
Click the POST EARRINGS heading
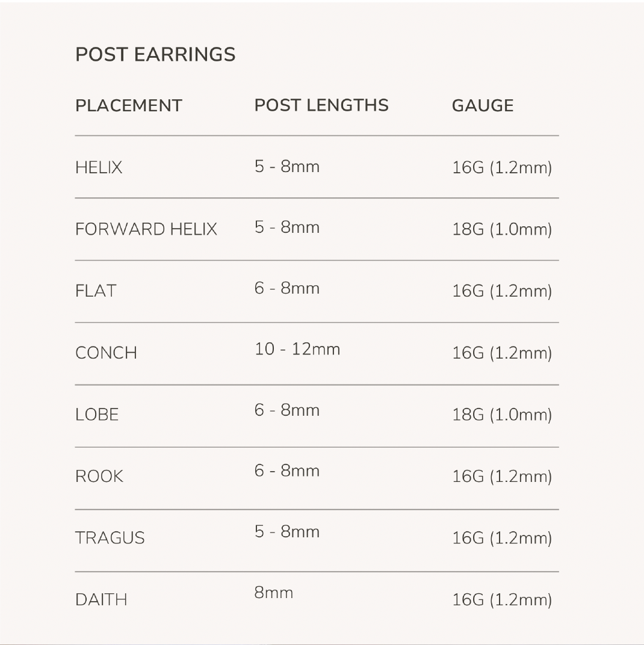(x=155, y=55)
